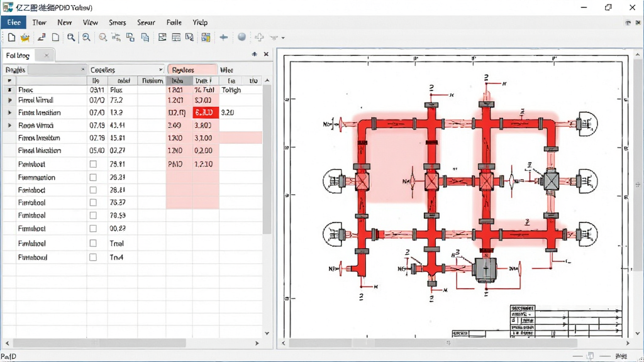This screenshot has height=362, width=644.
Task: Click the left panel's horizontal scrollbar
Action: pyautogui.click(x=99, y=343)
